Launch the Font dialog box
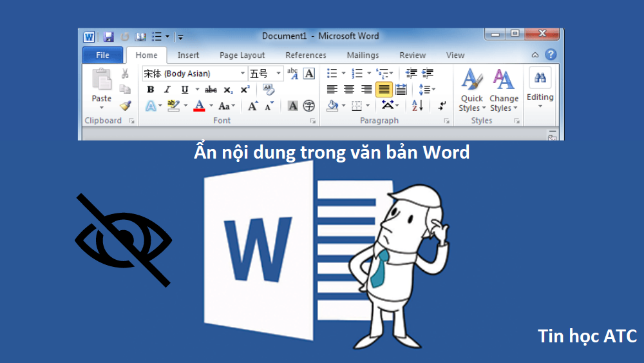Screen dimensions: 644x363 pos(313,121)
